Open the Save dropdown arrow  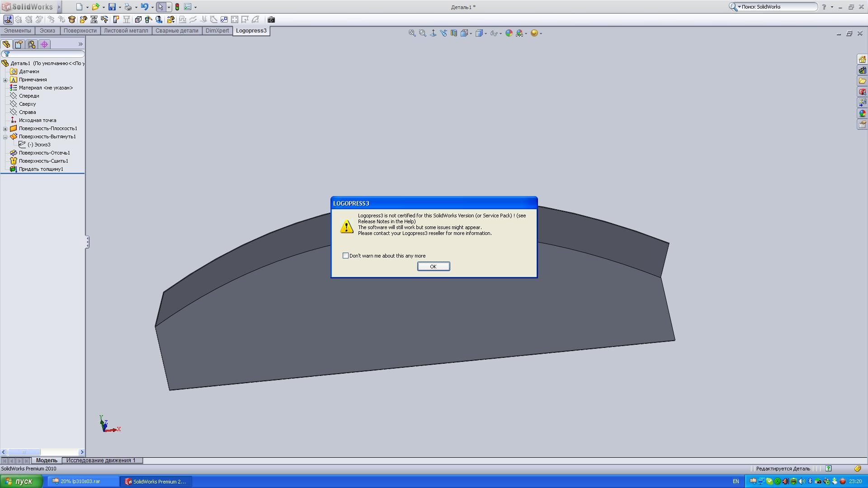(120, 7)
